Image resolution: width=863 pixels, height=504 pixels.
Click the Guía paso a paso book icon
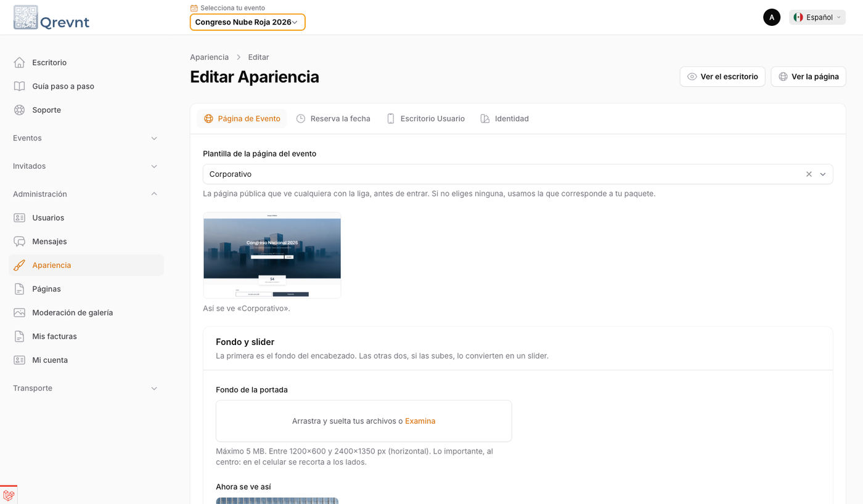[x=20, y=86]
